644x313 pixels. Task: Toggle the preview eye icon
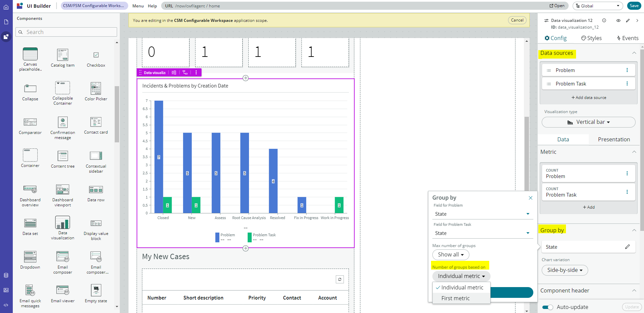[618, 21]
